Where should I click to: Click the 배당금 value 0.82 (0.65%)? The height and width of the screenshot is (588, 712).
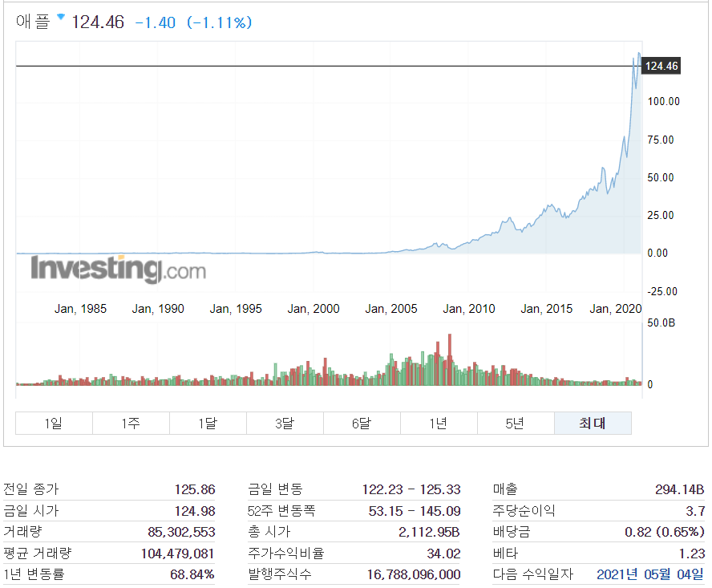pyautogui.click(x=665, y=532)
